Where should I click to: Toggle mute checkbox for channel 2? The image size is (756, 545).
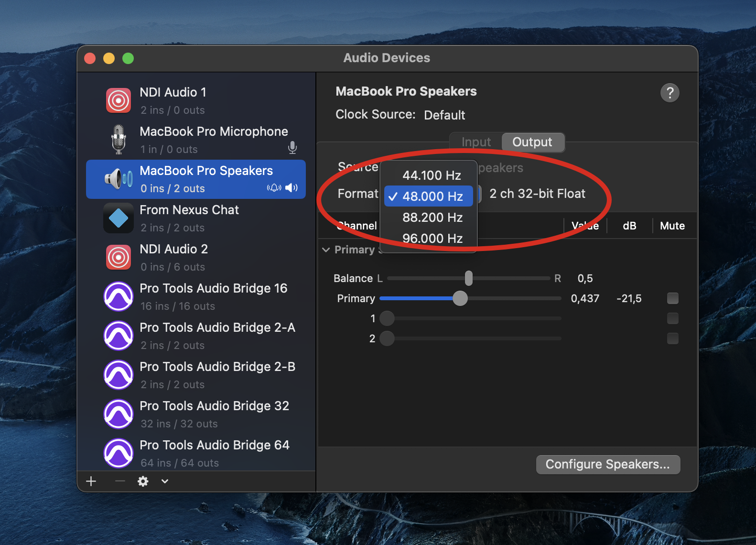coord(672,338)
